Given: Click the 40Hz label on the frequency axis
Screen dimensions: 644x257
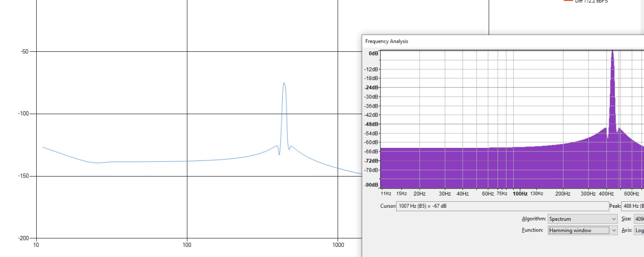Looking at the screenshot, I should (462, 194).
